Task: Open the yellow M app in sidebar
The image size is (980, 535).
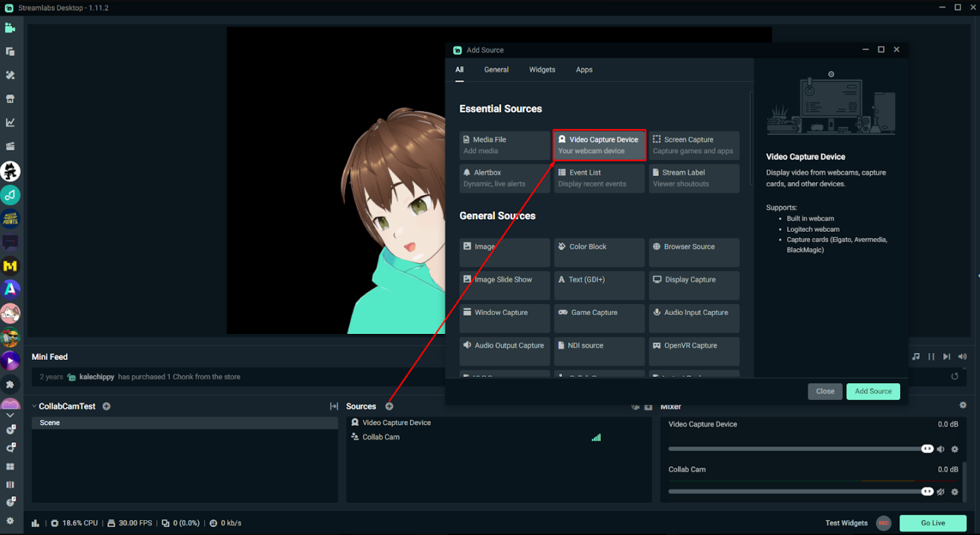Action: pos(10,266)
